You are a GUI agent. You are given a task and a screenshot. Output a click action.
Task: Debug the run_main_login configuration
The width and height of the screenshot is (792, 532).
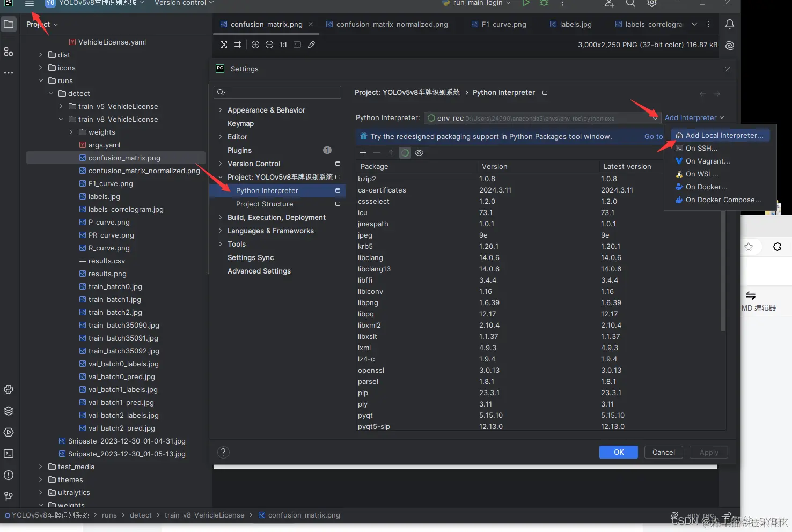544,3
